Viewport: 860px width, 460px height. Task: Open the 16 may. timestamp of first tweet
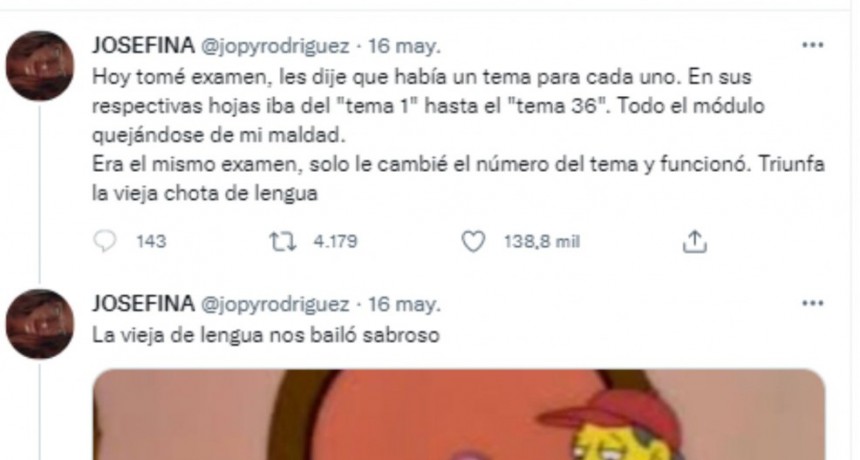404,47
